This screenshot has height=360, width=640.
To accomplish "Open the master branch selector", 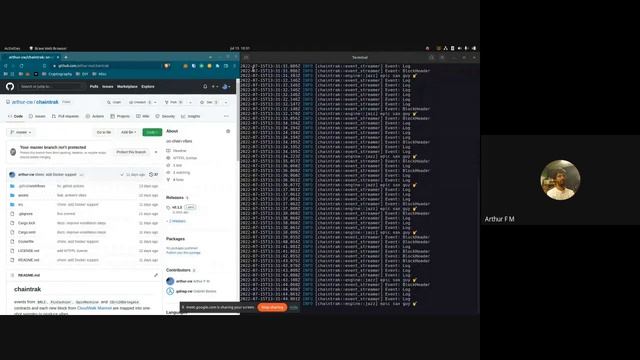I will click(x=20, y=132).
